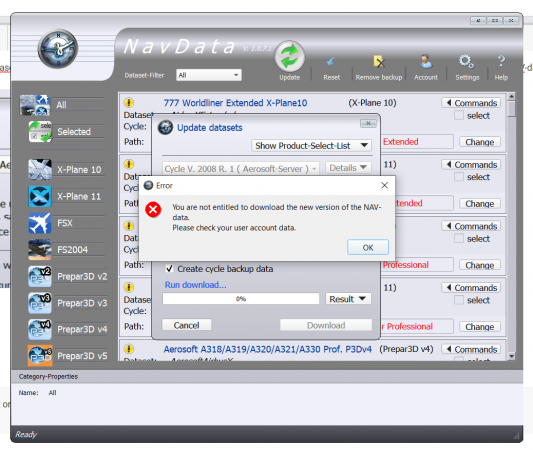The image size is (533, 450).
Task: Click Change button in the second dataset row
Action: 480,204
